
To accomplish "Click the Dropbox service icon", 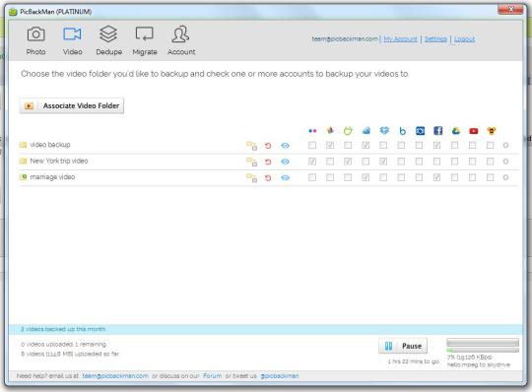I will pyautogui.click(x=384, y=131).
